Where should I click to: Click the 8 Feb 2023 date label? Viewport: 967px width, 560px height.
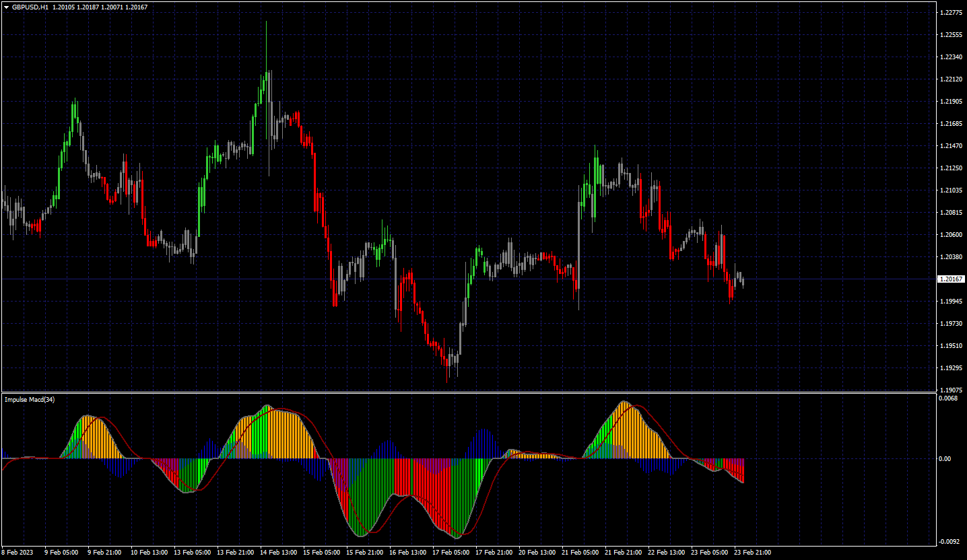[x=16, y=553]
